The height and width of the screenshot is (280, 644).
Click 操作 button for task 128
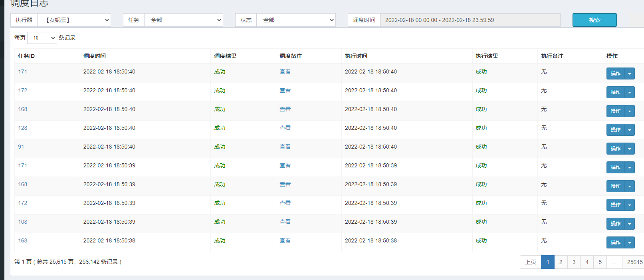coord(615,130)
